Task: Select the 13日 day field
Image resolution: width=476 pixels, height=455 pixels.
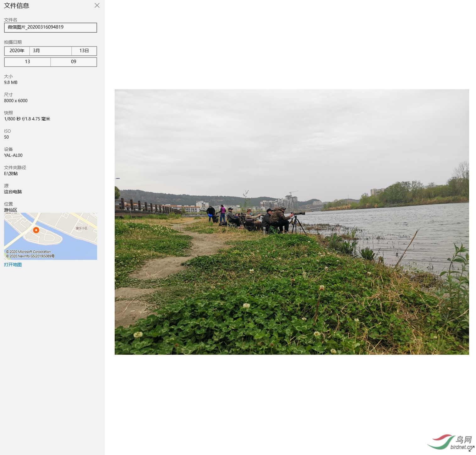Action: pyautogui.click(x=84, y=51)
